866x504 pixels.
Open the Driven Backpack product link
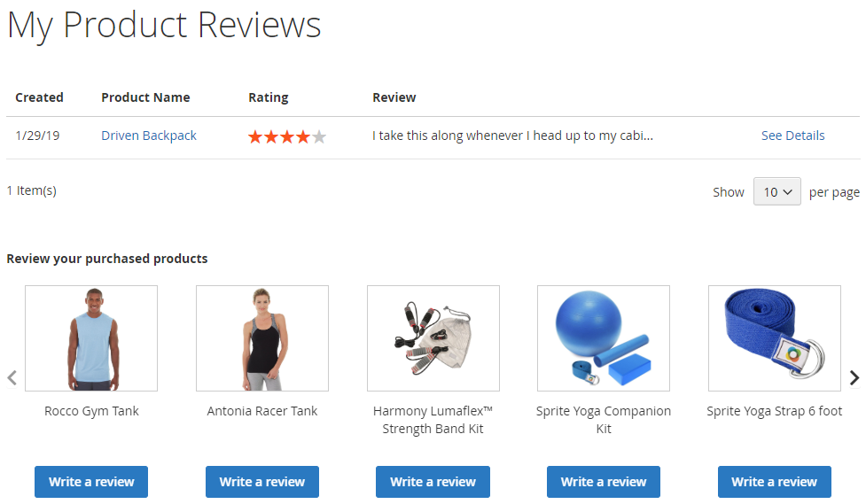coord(149,136)
